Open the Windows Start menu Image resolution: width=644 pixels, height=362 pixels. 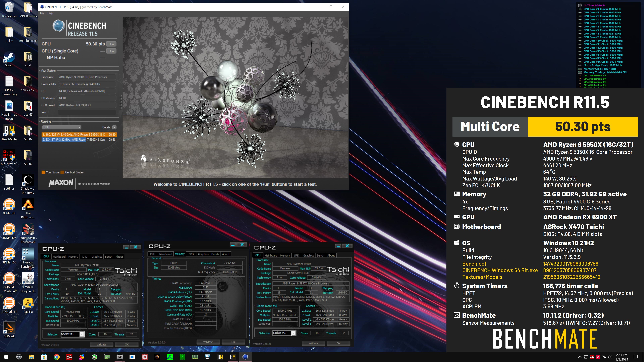pos(6,357)
